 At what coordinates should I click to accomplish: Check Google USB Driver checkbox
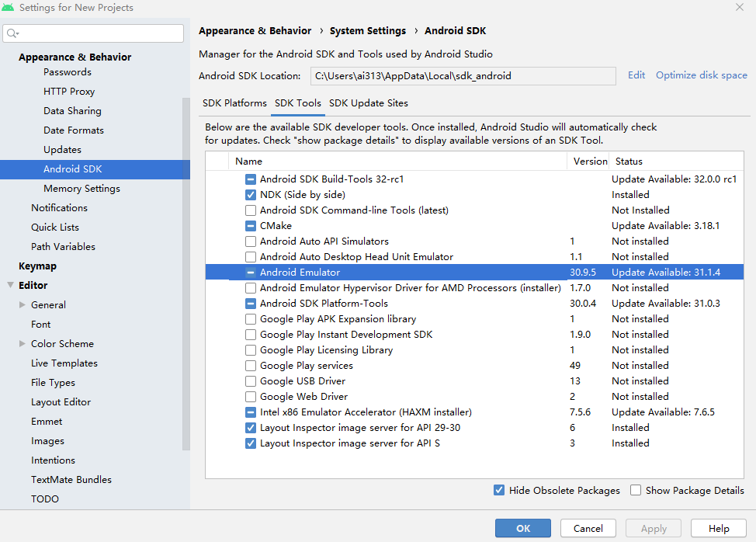pos(250,381)
